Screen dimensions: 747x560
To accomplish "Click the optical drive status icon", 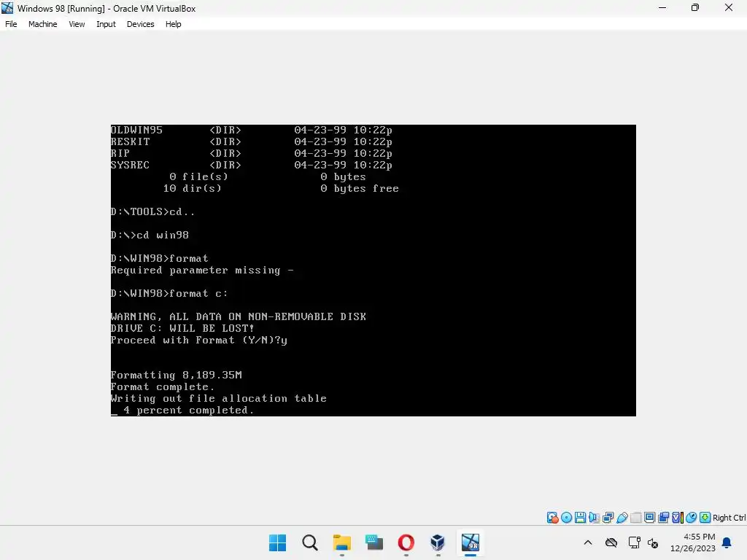I will [566, 518].
